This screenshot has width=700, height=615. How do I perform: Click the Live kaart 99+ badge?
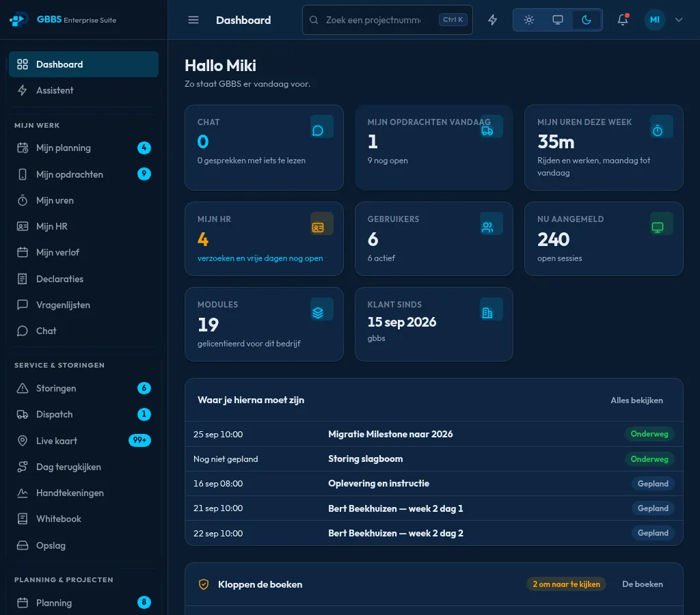(x=139, y=440)
